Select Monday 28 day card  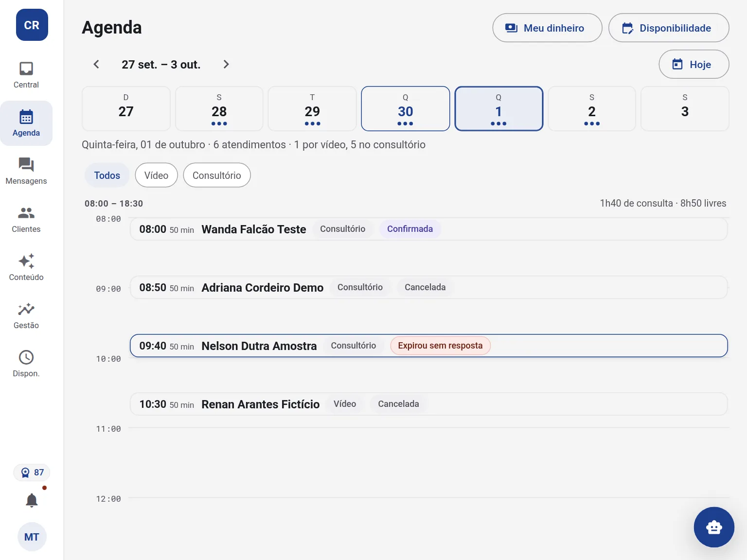coord(219,108)
